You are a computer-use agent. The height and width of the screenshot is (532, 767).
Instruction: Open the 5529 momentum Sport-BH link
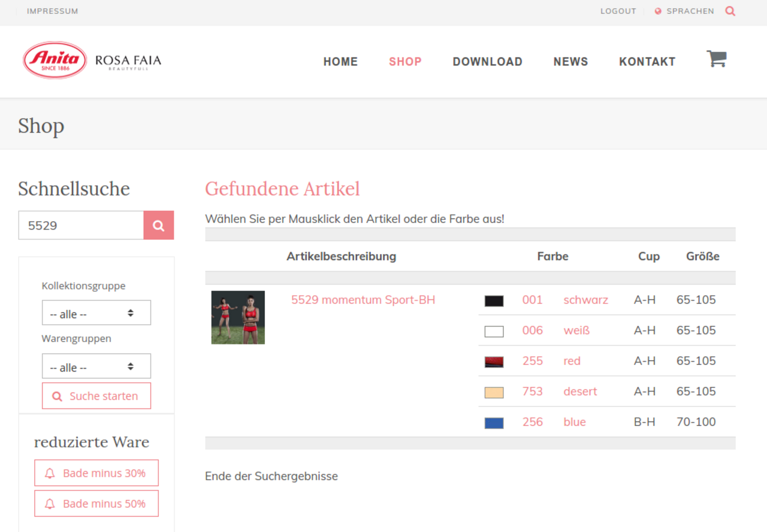(x=363, y=300)
